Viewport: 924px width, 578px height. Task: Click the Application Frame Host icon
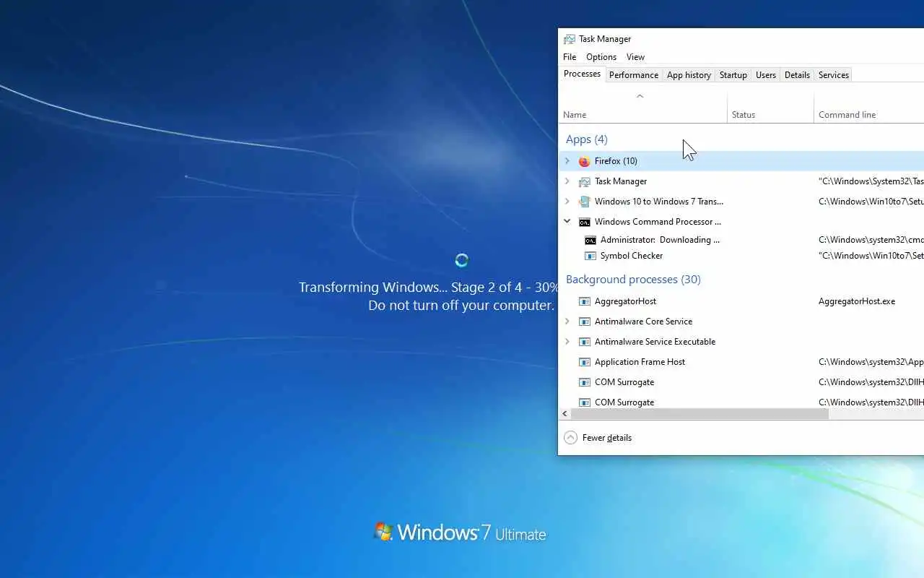coord(585,362)
